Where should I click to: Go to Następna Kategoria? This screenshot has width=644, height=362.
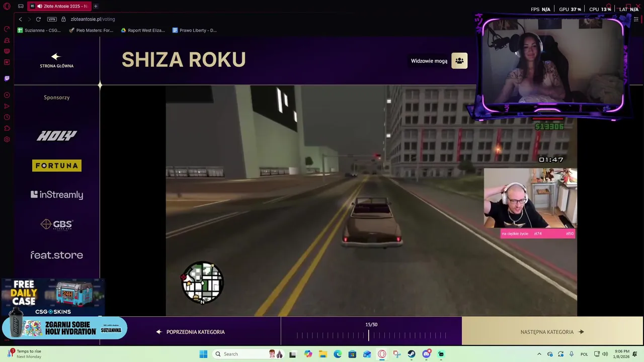click(x=552, y=332)
